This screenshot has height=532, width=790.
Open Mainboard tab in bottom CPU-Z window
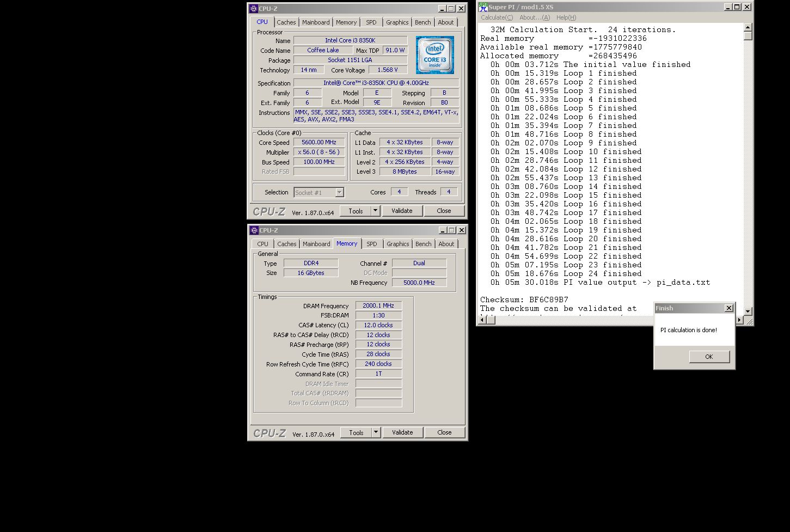pyautogui.click(x=316, y=244)
